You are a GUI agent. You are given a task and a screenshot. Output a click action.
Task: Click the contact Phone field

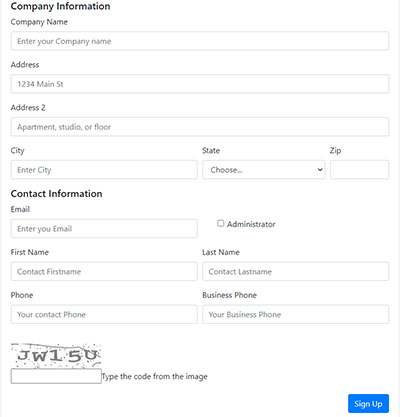104,314
